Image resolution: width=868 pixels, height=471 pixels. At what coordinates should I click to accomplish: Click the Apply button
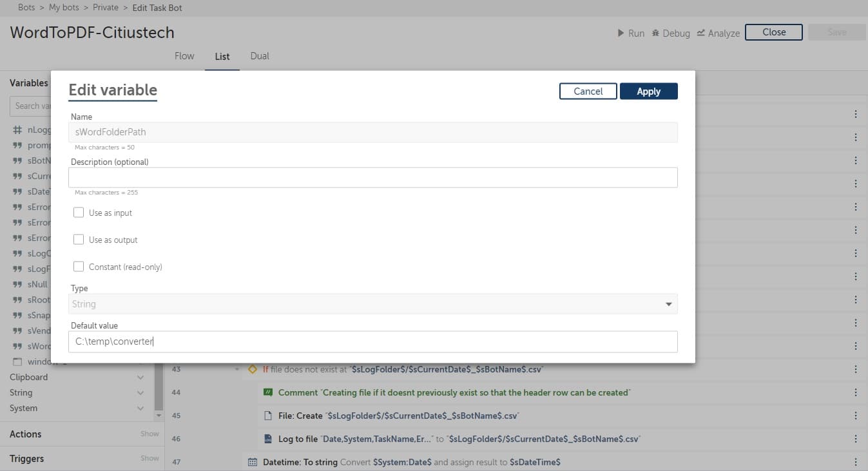pos(649,91)
